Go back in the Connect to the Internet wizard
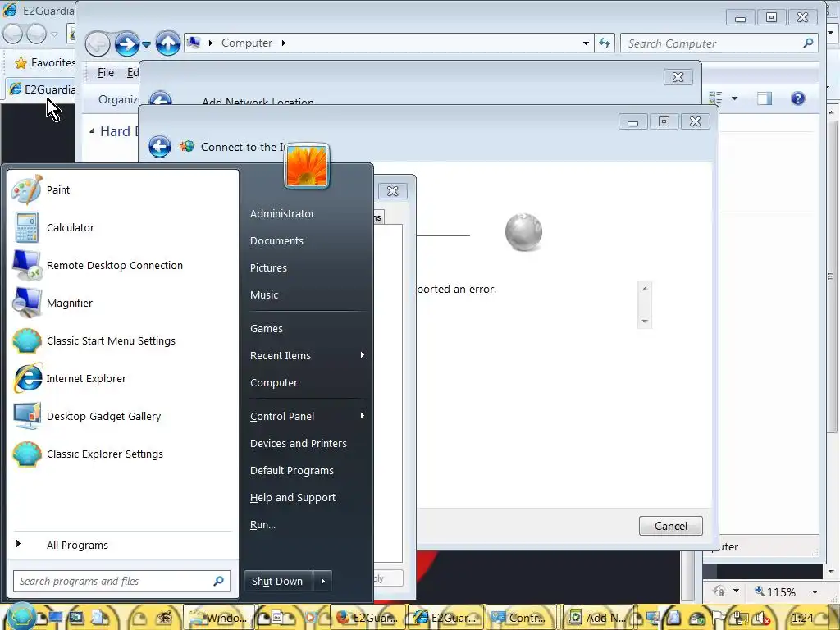This screenshot has height=630, width=840. point(160,146)
